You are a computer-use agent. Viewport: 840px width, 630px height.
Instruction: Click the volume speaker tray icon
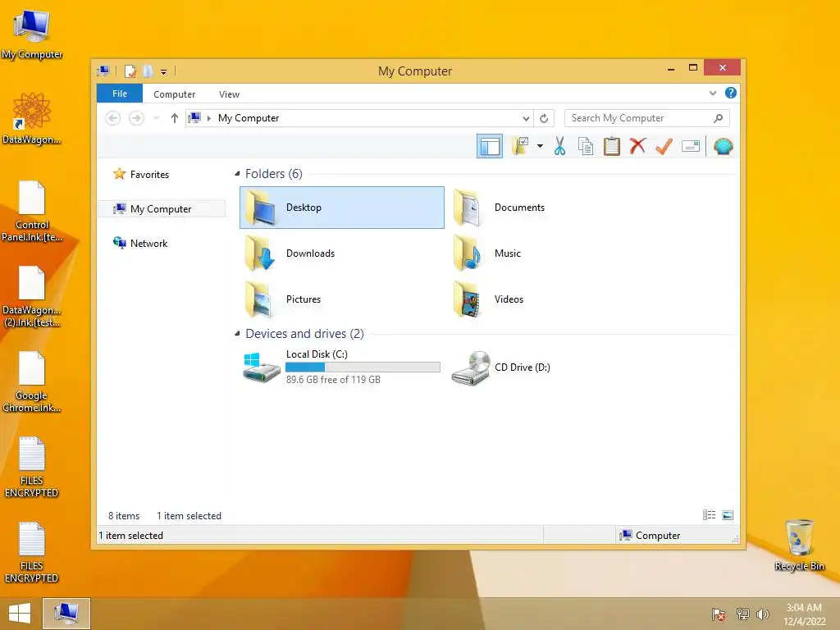point(762,614)
